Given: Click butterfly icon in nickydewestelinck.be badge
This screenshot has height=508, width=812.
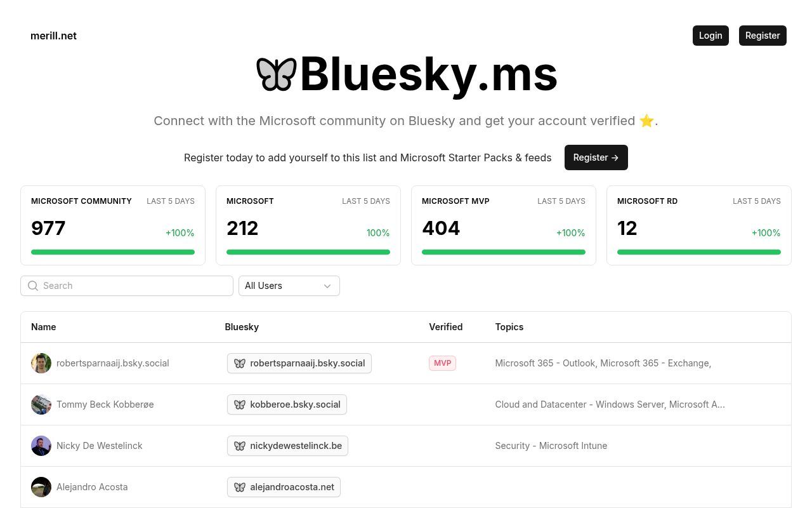Looking at the screenshot, I should pos(239,446).
